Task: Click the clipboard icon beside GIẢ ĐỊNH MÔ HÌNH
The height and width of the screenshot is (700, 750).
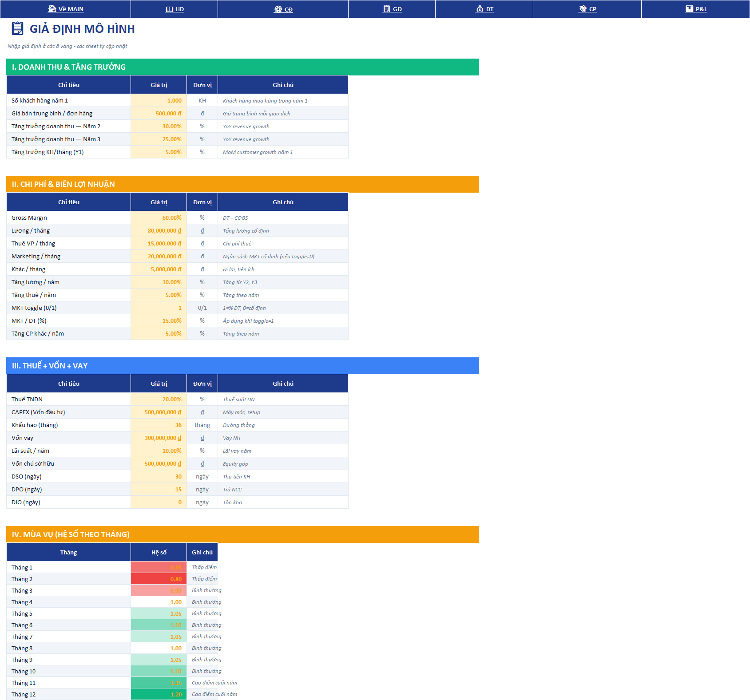Action: [x=18, y=28]
